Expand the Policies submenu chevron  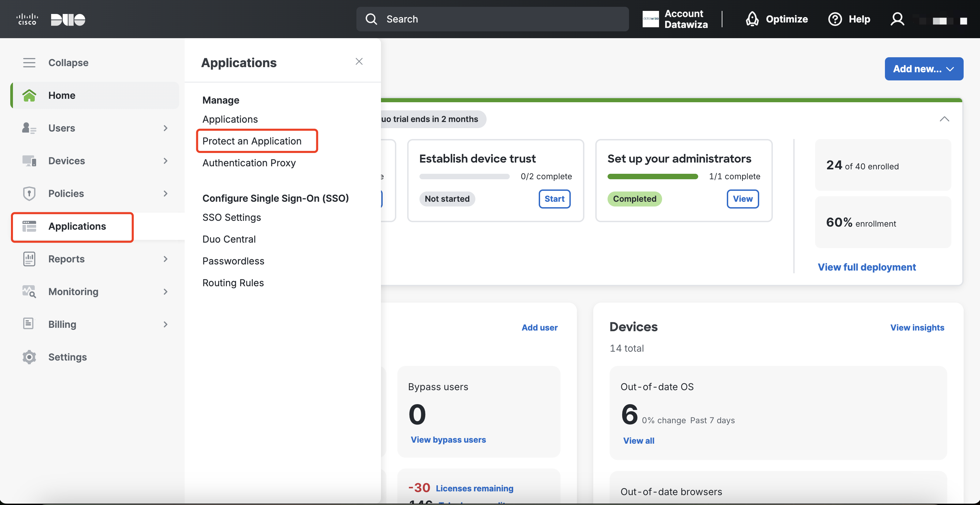tap(166, 193)
